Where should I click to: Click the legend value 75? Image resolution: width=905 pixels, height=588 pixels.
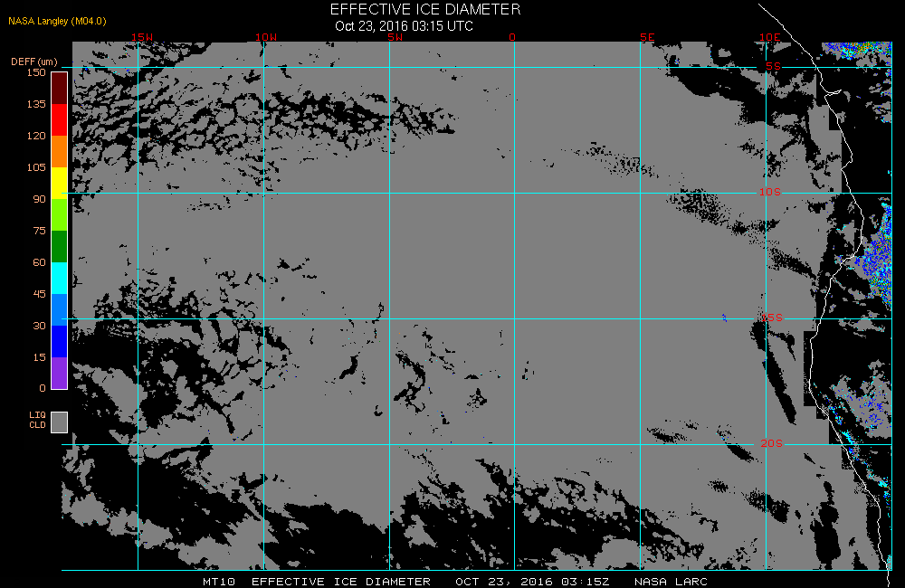coord(39,231)
